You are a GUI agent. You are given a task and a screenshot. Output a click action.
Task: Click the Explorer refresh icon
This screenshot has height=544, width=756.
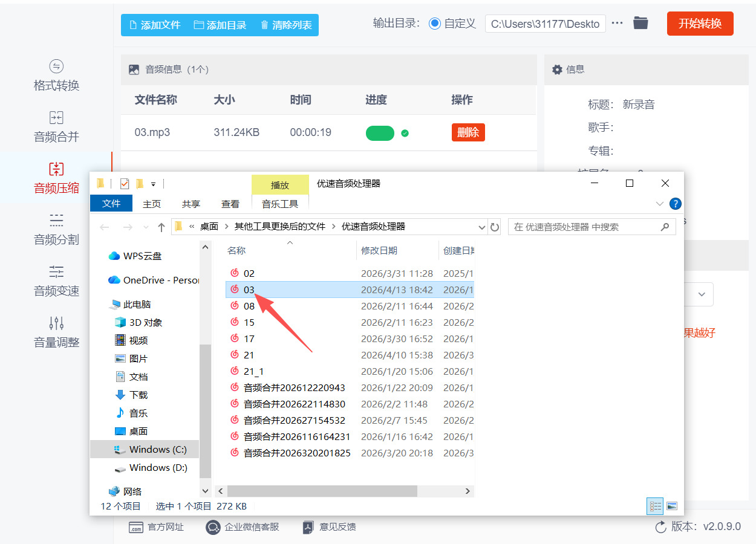coord(495,227)
